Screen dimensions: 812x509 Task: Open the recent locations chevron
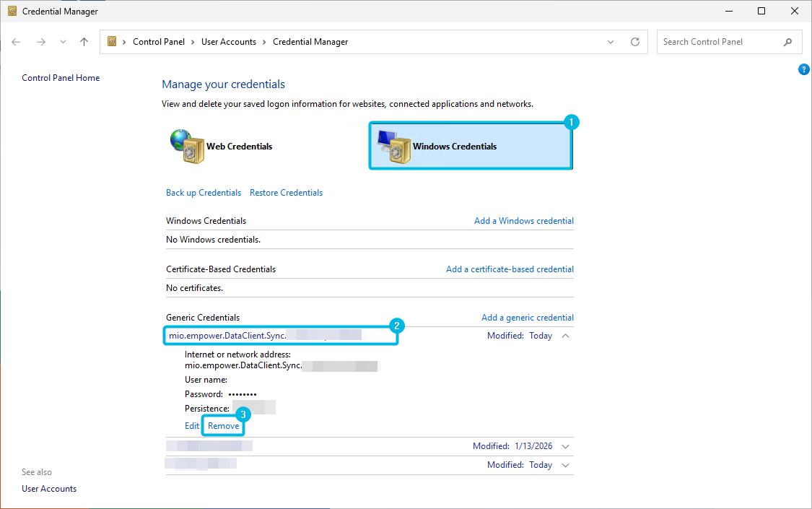coord(63,42)
